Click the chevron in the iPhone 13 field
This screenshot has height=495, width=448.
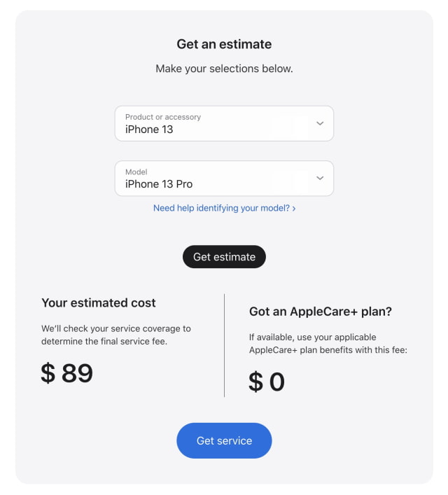pyautogui.click(x=320, y=123)
